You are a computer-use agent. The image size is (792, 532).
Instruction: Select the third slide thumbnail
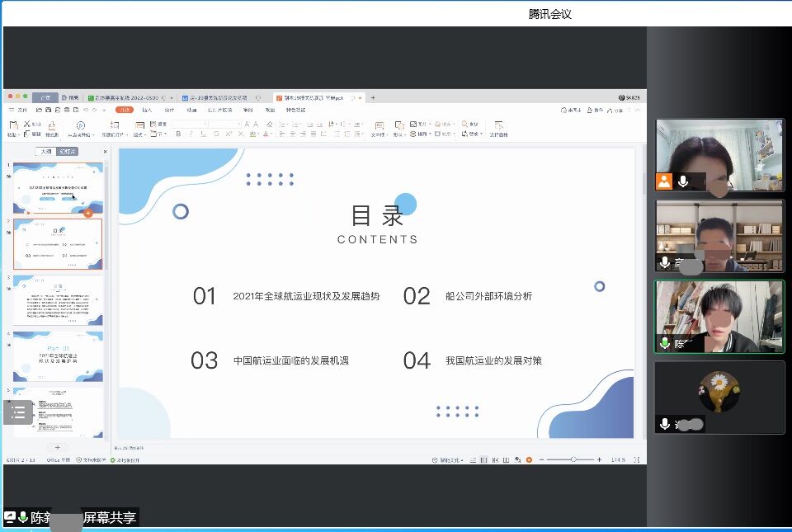click(58, 300)
